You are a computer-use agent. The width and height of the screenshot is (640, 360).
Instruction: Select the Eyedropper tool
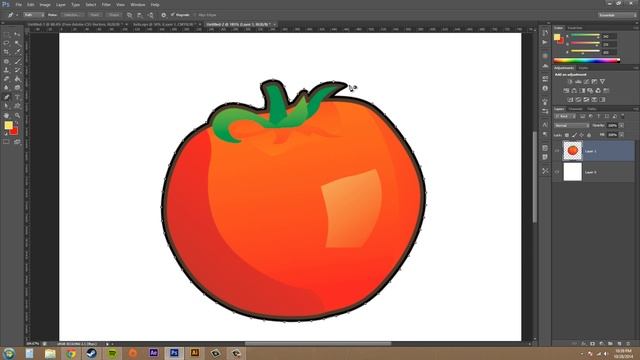17,52
